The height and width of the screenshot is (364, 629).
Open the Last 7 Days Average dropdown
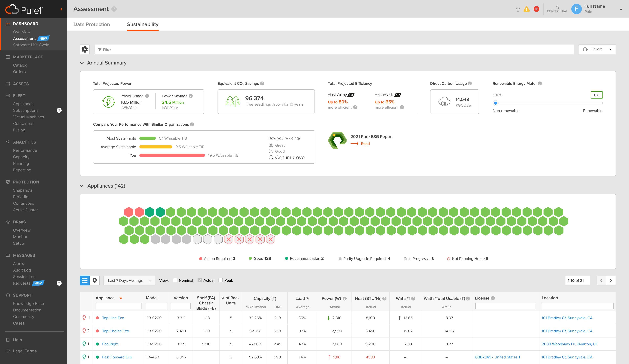point(129,281)
